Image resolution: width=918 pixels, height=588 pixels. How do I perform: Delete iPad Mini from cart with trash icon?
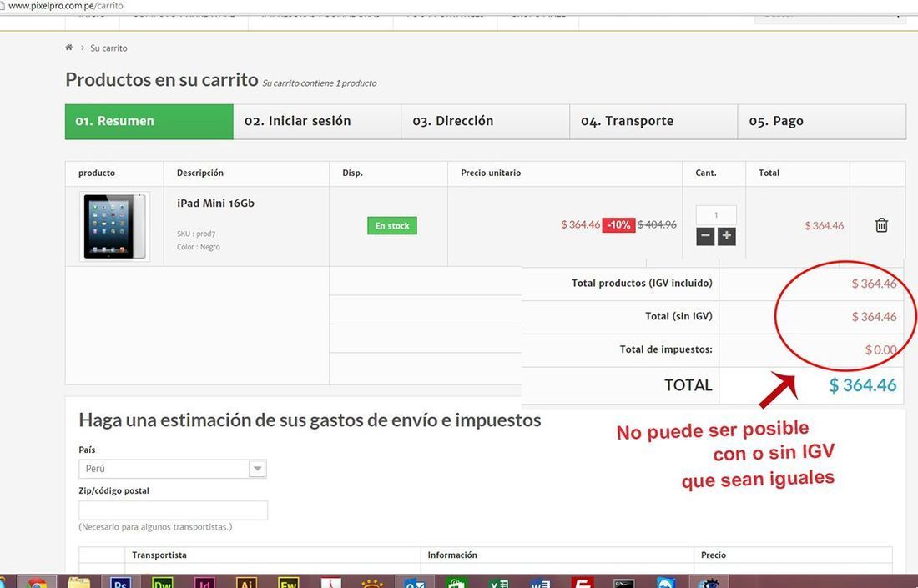(881, 224)
